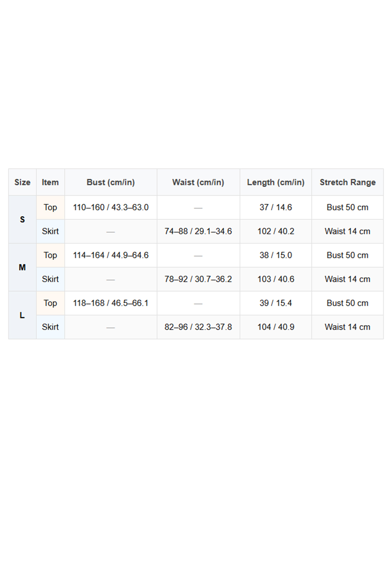Select the size S row label
392x588 pixels.
coord(22,219)
